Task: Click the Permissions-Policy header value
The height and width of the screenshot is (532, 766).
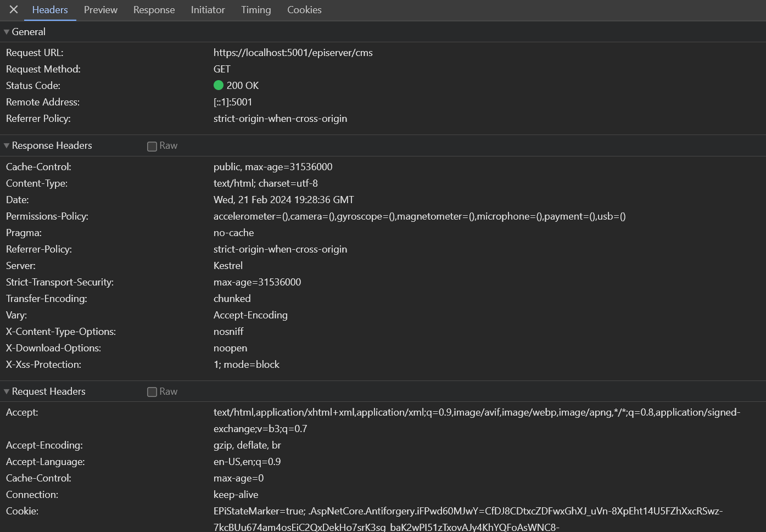Action: [x=419, y=216]
